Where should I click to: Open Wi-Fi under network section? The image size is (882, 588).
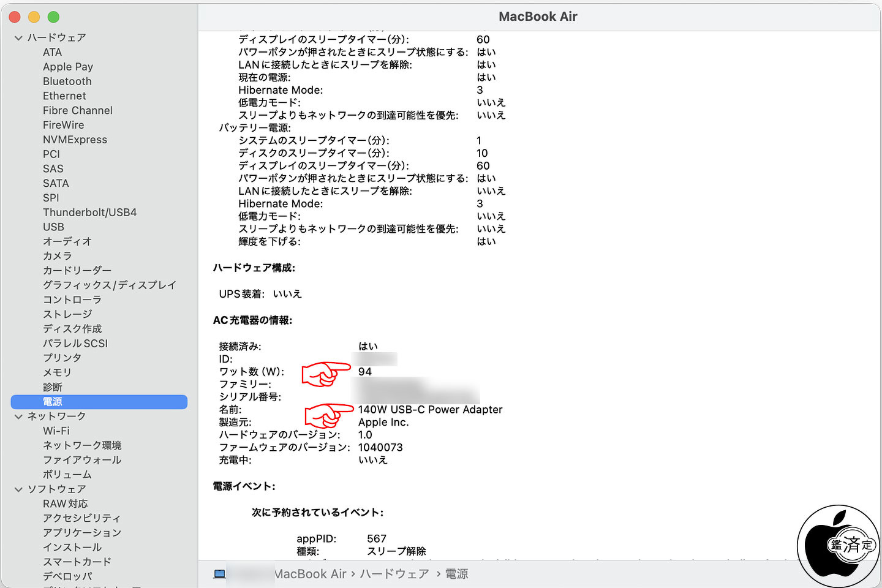(x=56, y=431)
